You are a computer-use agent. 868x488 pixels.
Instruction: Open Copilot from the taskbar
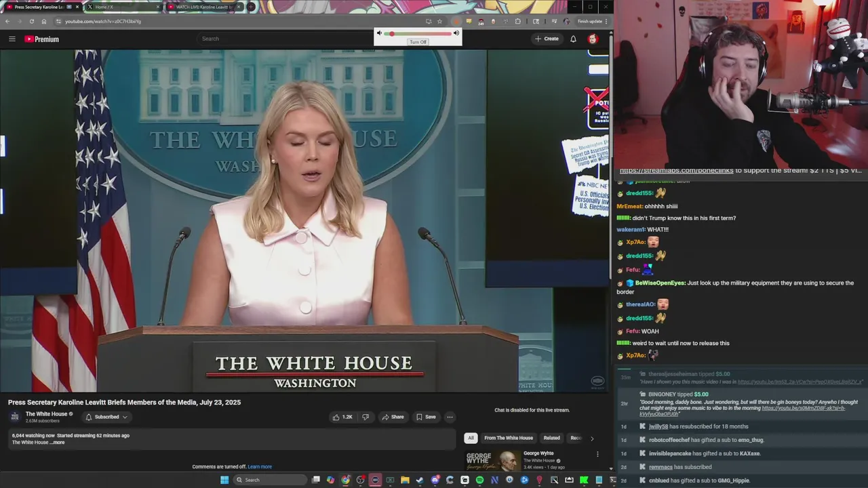[x=330, y=480]
